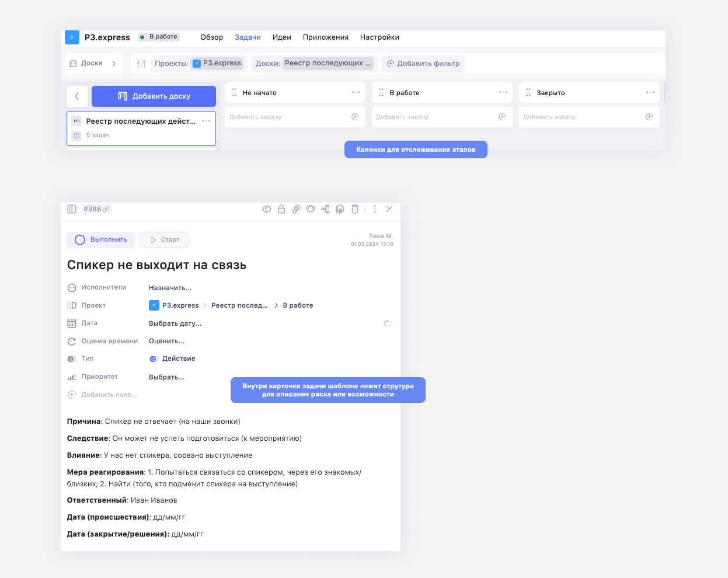Click the filter settings sliders icon
The height and width of the screenshot is (578, 728).
coord(141,64)
